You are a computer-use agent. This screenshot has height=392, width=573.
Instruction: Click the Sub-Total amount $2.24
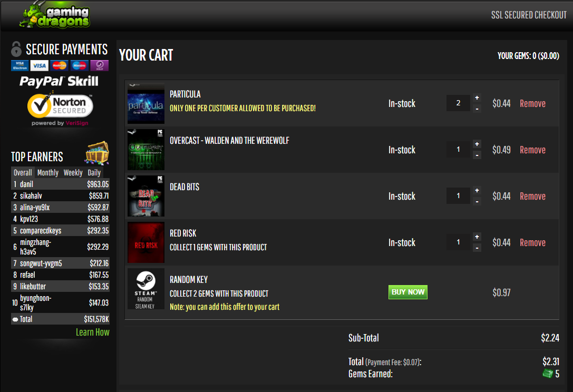[x=550, y=338]
